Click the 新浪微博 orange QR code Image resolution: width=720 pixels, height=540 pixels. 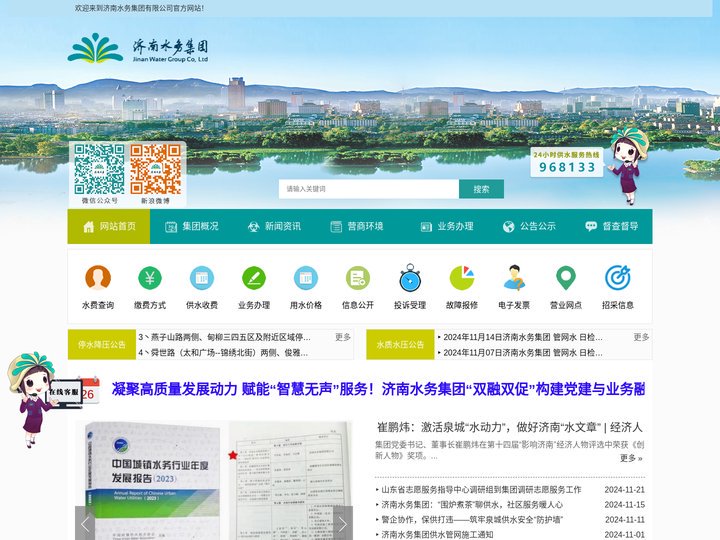[x=156, y=169]
